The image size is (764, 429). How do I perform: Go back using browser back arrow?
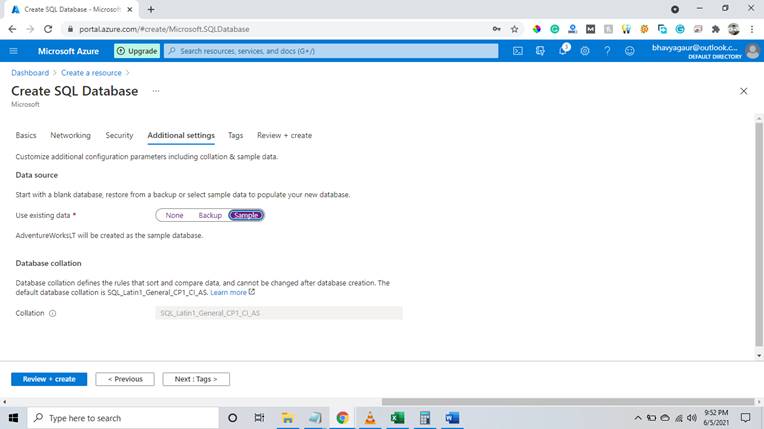pos(13,29)
